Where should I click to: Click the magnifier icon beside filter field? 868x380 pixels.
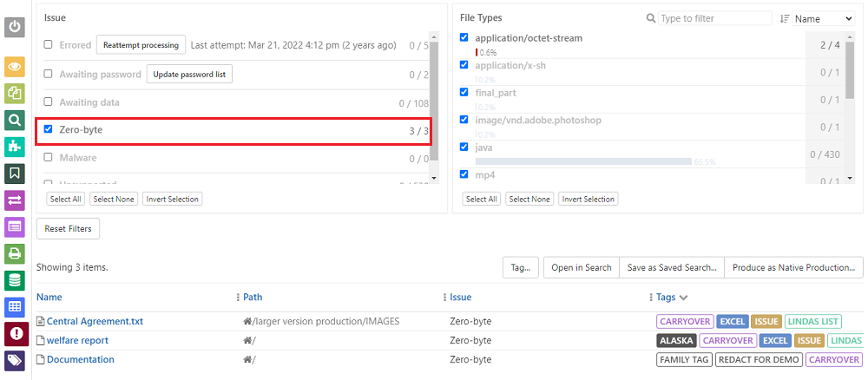pos(651,18)
